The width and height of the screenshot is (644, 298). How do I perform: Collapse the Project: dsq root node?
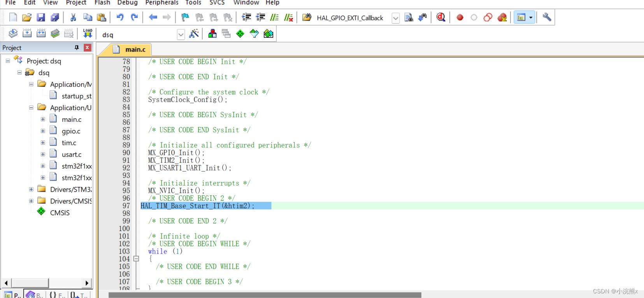8,61
